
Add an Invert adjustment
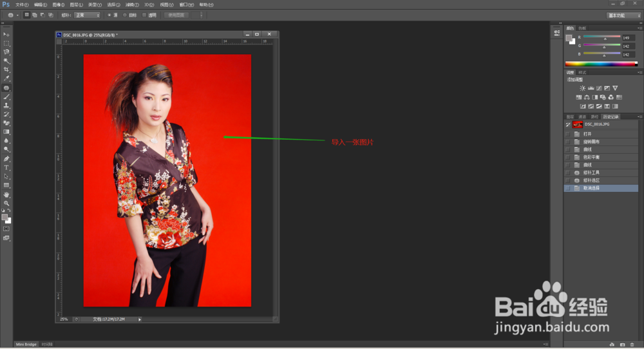click(x=583, y=106)
